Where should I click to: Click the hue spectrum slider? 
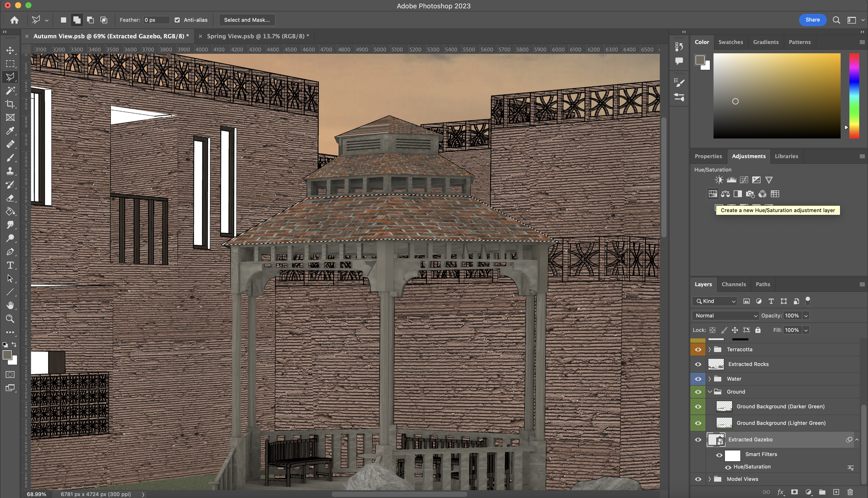854,96
